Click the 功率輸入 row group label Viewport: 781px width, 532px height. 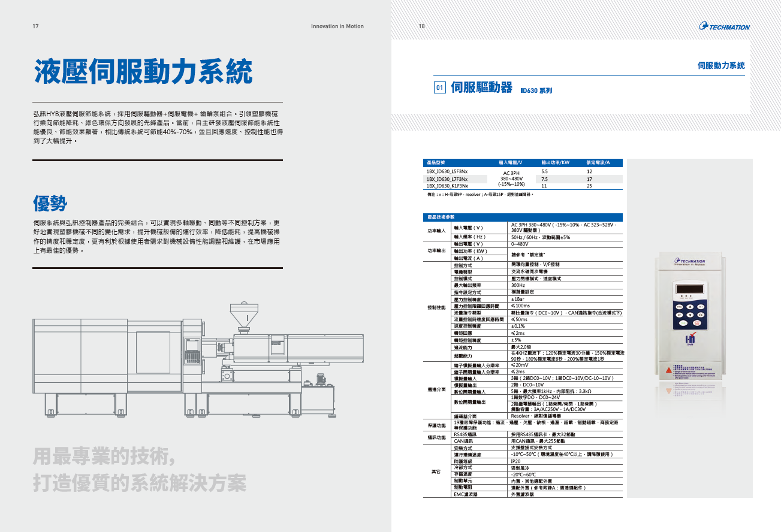(x=436, y=230)
